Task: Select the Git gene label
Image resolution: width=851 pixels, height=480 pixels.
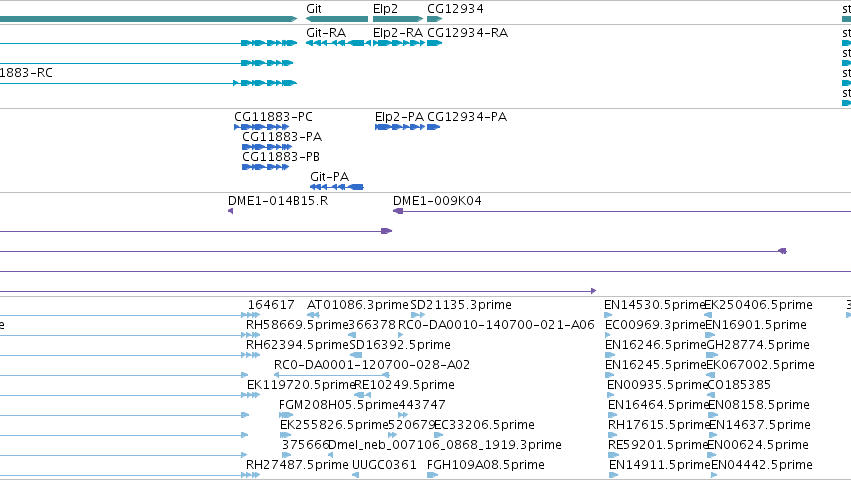Action: tap(314, 9)
